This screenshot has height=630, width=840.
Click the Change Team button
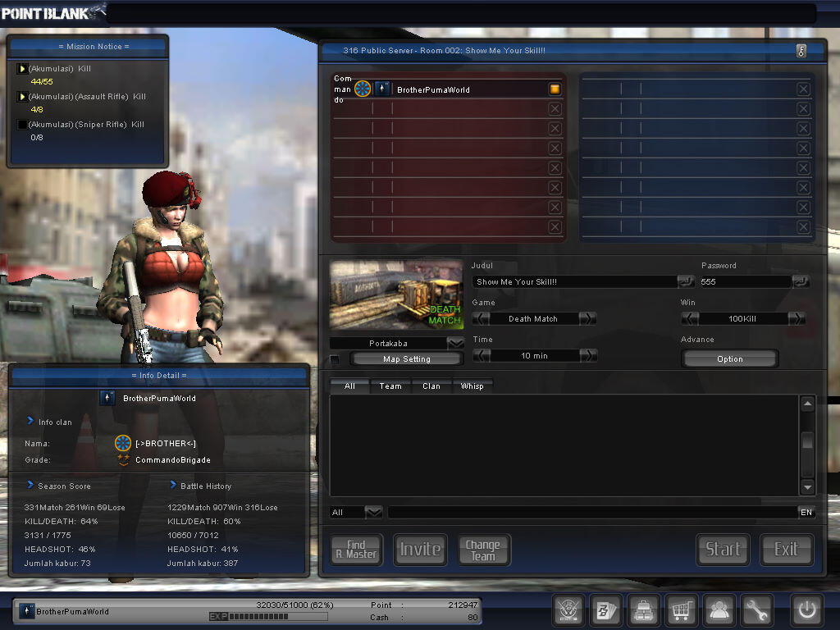point(484,550)
